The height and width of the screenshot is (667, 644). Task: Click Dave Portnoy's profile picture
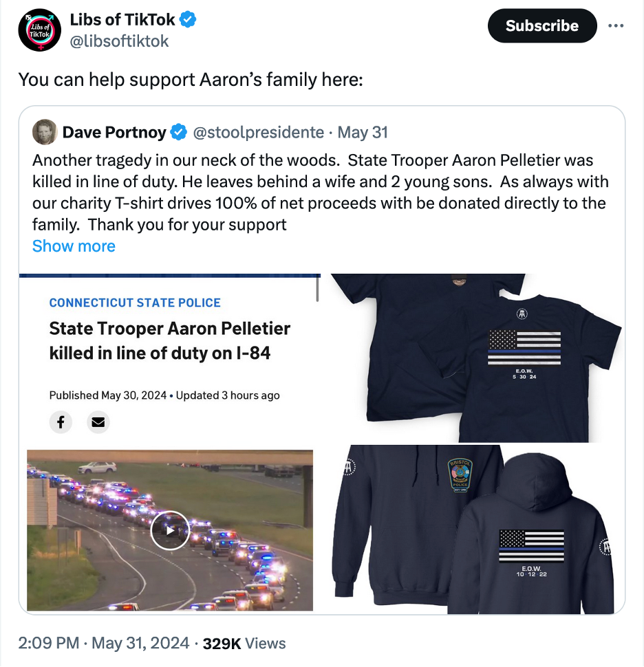tap(45, 132)
